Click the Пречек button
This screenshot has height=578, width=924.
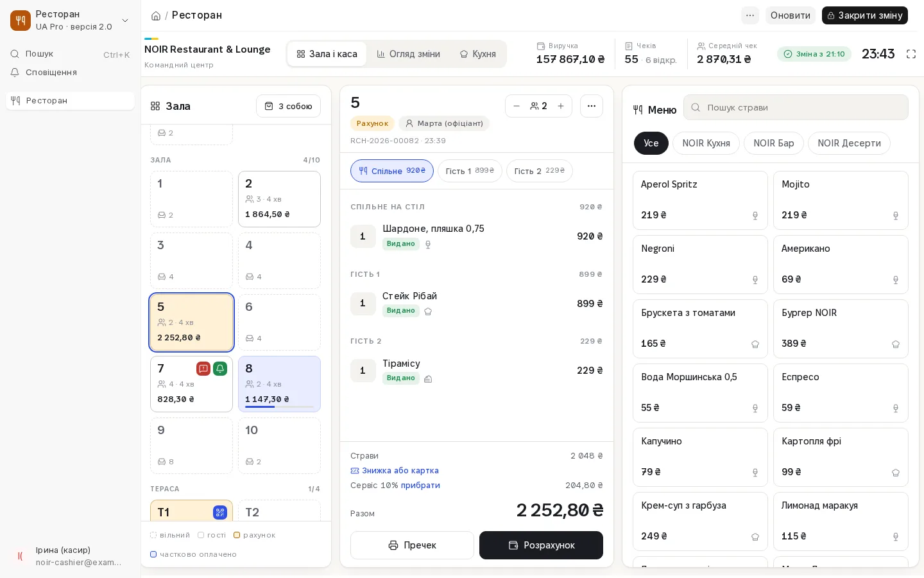point(412,545)
